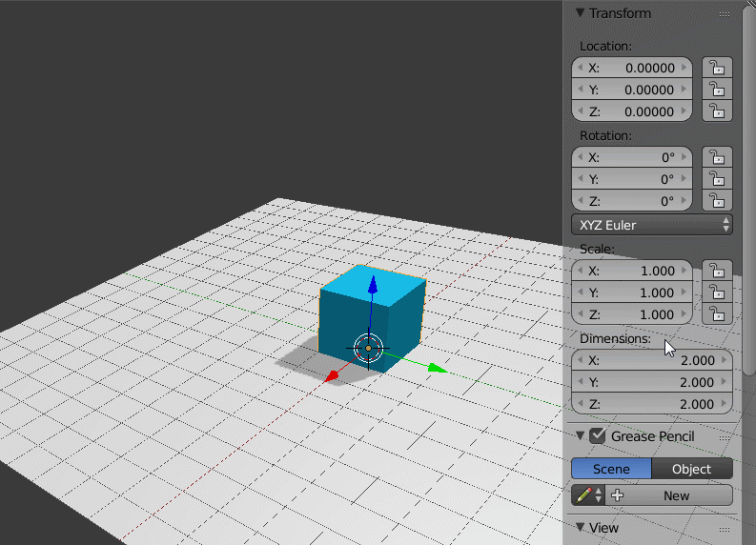Click the Rotation Y value field
The height and width of the screenshot is (545, 756).
[632, 179]
